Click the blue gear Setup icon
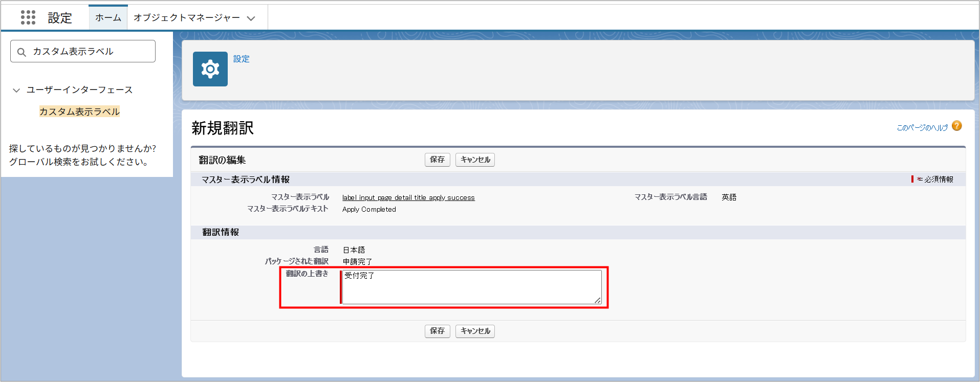Viewport: 980px width, 382px height. coord(210,69)
